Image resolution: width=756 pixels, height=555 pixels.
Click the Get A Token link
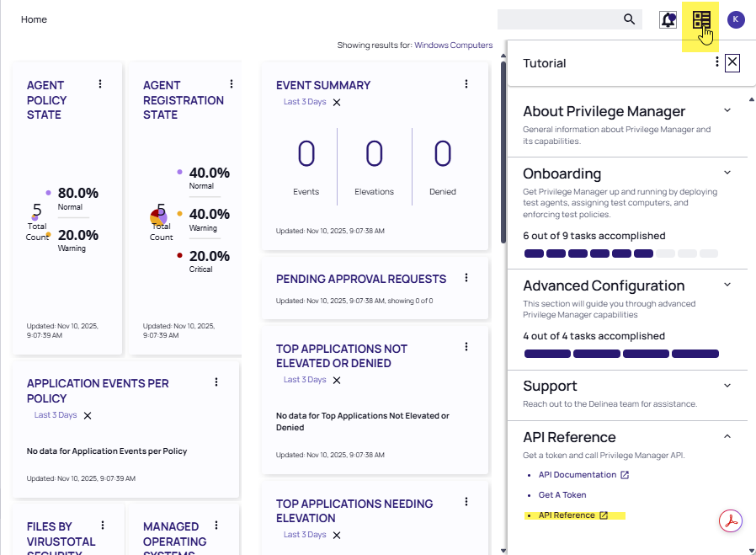562,495
